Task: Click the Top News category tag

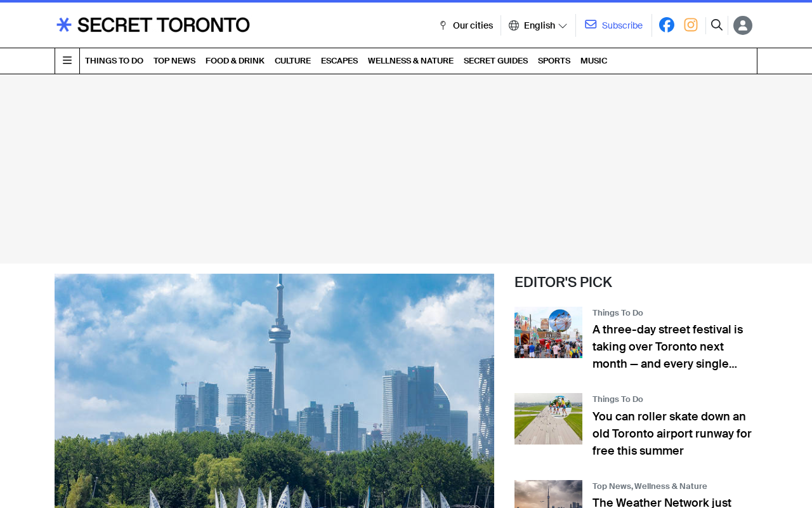Action: click(612, 486)
